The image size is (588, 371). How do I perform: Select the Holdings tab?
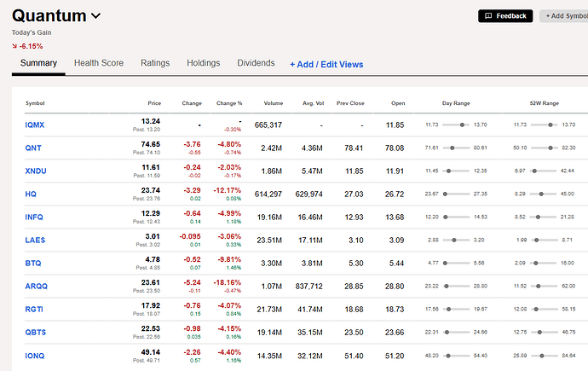click(204, 63)
